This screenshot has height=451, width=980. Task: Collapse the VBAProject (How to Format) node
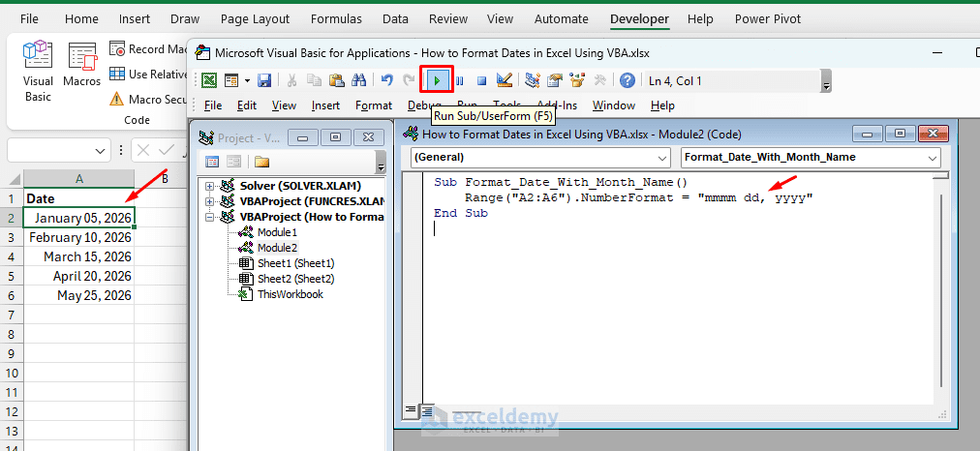coord(209,218)
